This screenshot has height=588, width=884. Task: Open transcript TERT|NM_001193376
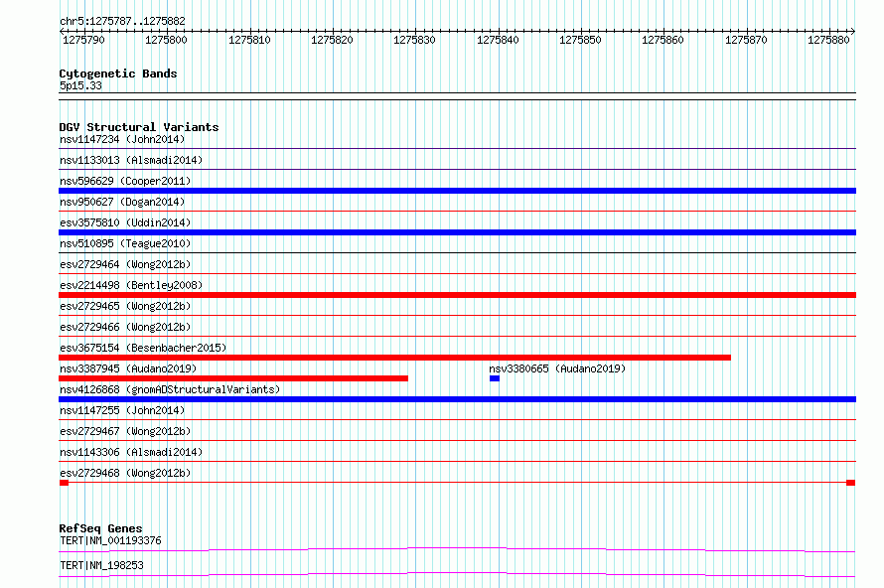tap(110, 540)
